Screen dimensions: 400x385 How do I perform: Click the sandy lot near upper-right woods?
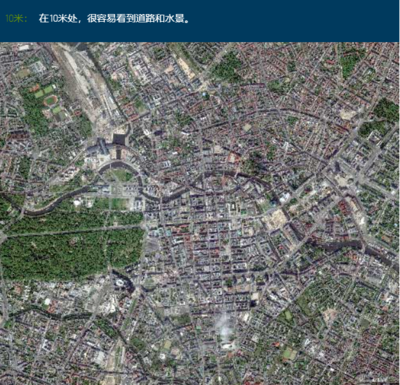click(x=348, y=114)
